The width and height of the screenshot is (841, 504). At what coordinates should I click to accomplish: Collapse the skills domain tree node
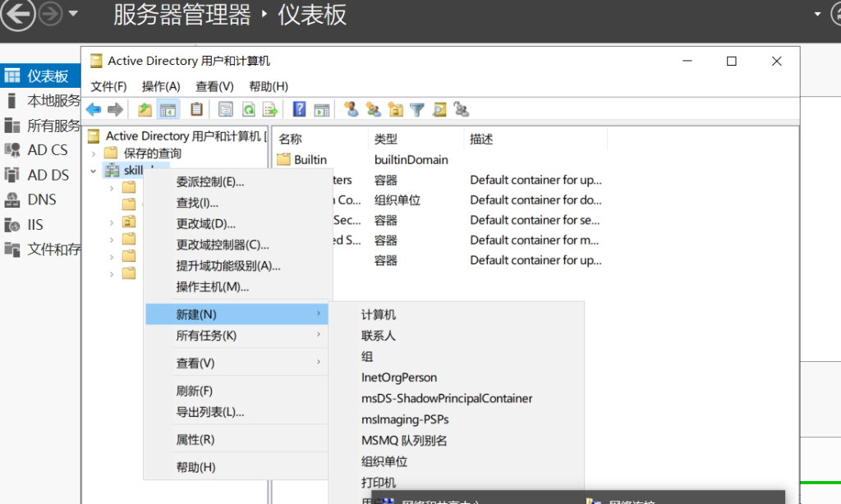(94, 171)
